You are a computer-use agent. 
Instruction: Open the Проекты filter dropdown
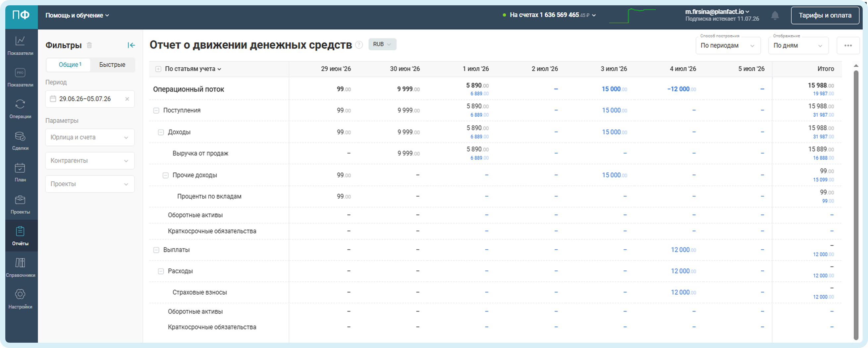coord(90,184)
